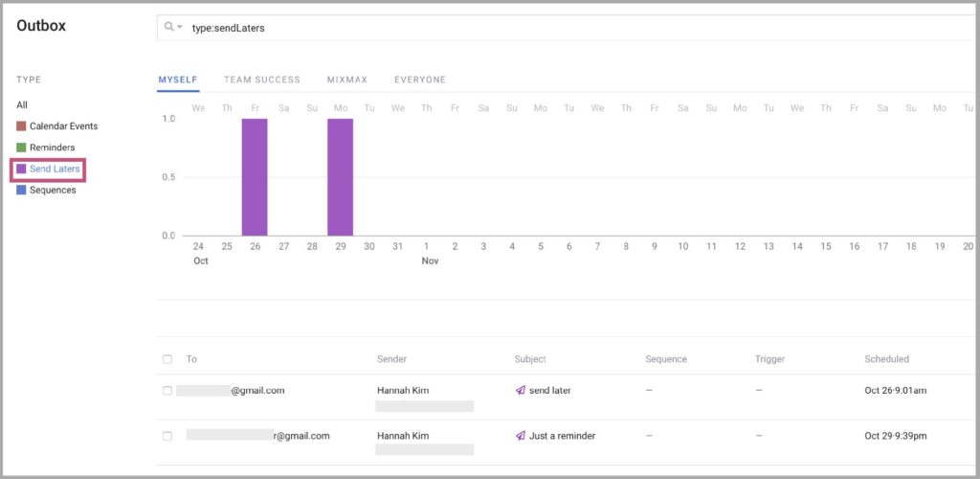The image size is (980, 479).
Task: Open the Everyone tab
Action: pyautogui.click(x=420, y=80)
